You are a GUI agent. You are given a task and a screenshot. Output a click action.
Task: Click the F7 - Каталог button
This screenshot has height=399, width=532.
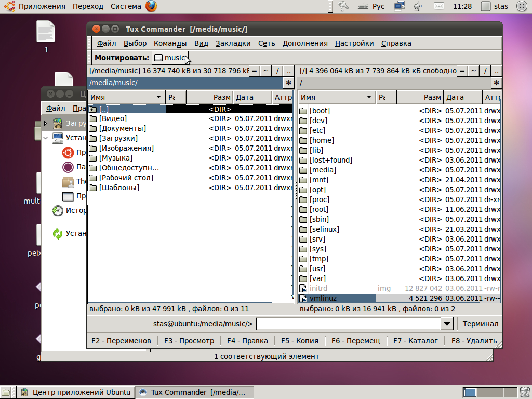pos(415,341)
